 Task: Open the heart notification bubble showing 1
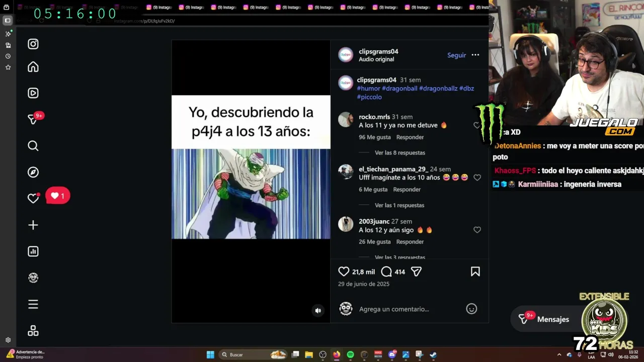coord(58,196)
